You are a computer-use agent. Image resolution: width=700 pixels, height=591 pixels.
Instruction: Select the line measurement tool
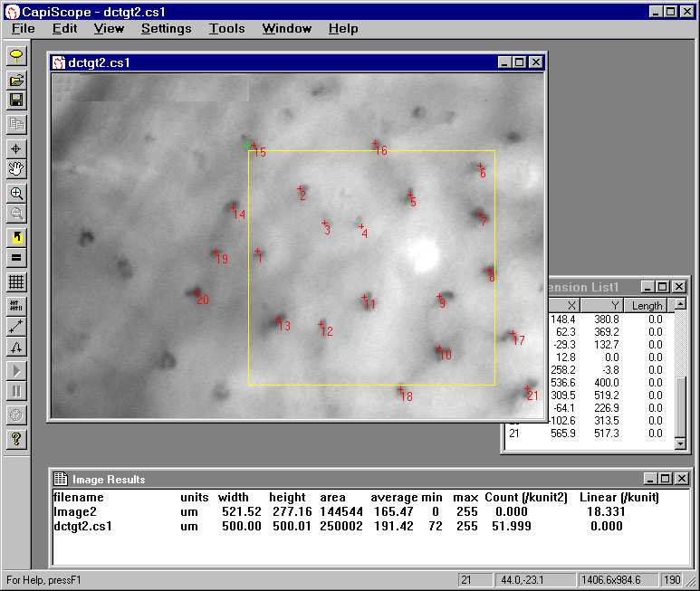(16, 327)
